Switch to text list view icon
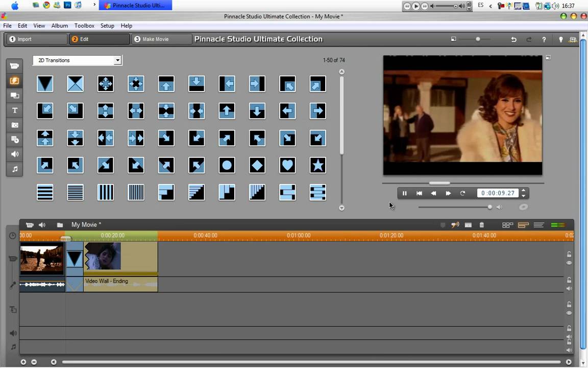Screen dimensions: 588x368 (x=539, y=225)
